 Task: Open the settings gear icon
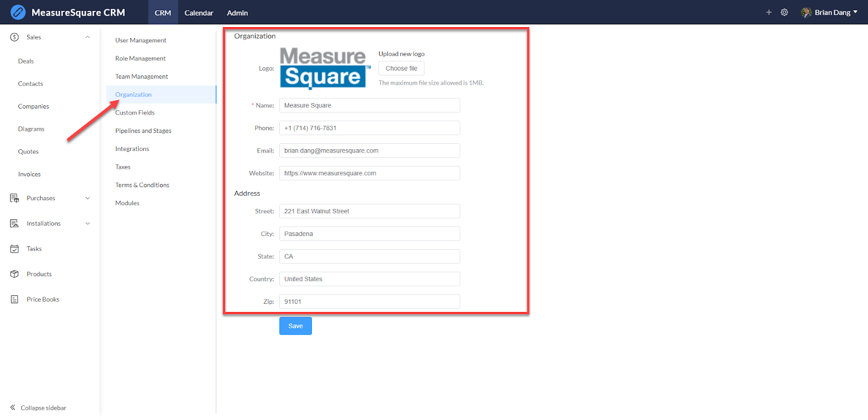pyautogui.click(x=784, y=12)
